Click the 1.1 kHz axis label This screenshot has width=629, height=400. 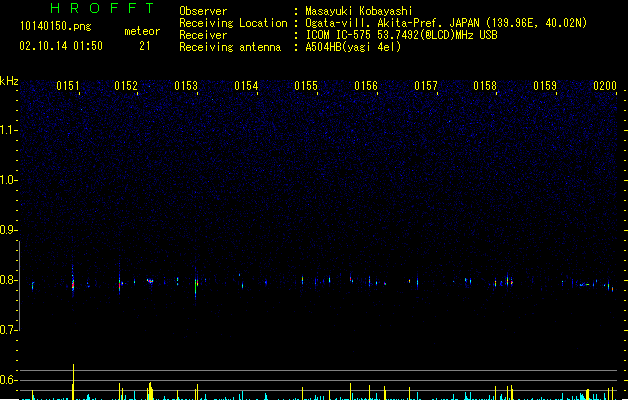click(x=8, y=130)
